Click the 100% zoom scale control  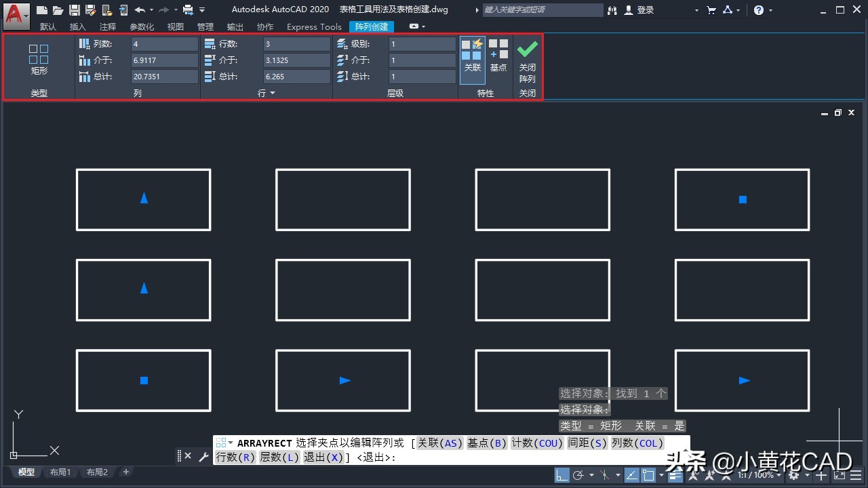pos(763,475)
